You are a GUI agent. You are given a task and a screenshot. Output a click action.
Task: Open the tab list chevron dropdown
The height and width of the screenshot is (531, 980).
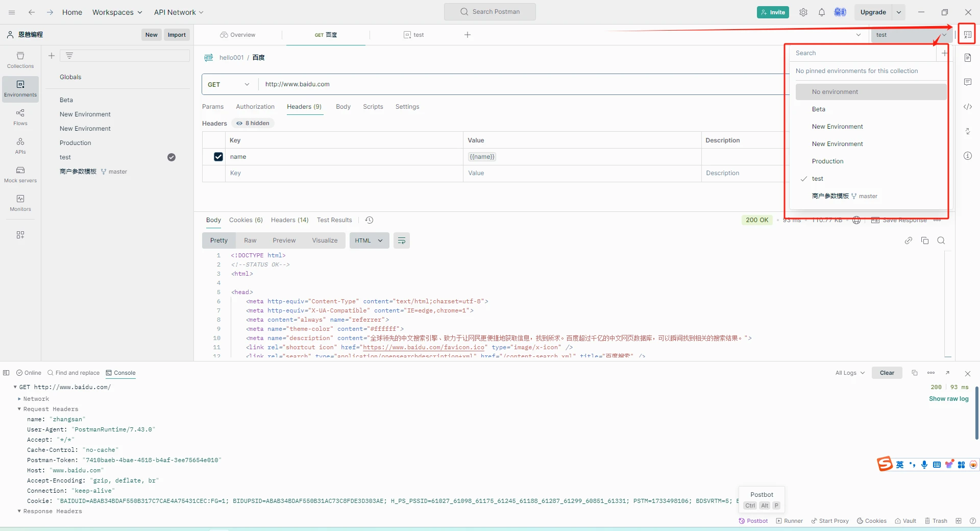tap(859, 35)
